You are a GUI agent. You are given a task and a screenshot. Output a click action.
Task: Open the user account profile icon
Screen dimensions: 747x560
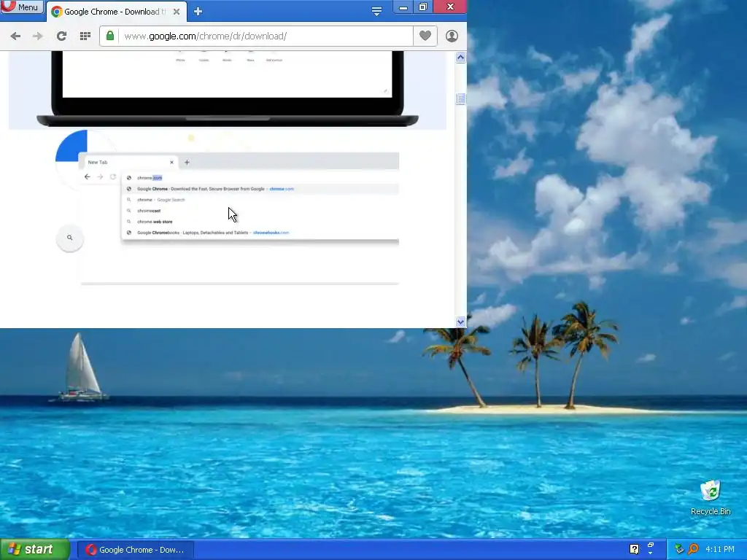tap(452, 36)
